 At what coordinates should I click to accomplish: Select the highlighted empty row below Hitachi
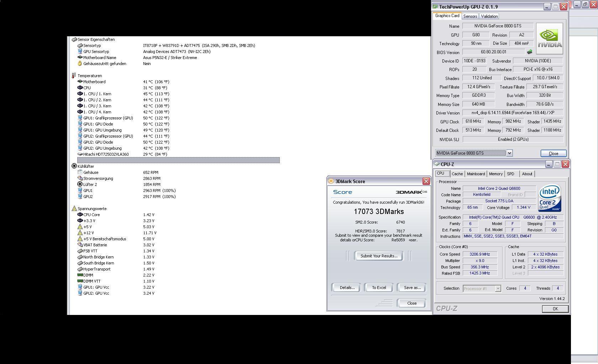(x=178, y=160)
